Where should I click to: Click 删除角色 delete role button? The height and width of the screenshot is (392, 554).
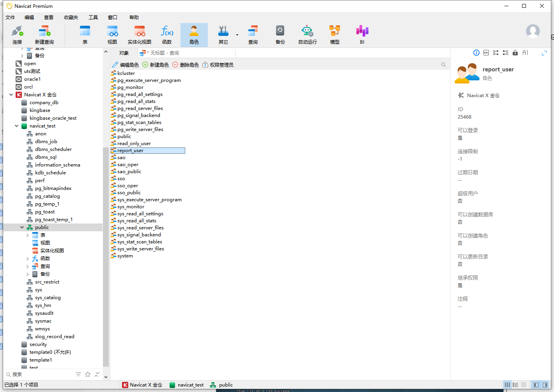pyautogui.click(x=186, y=65)
